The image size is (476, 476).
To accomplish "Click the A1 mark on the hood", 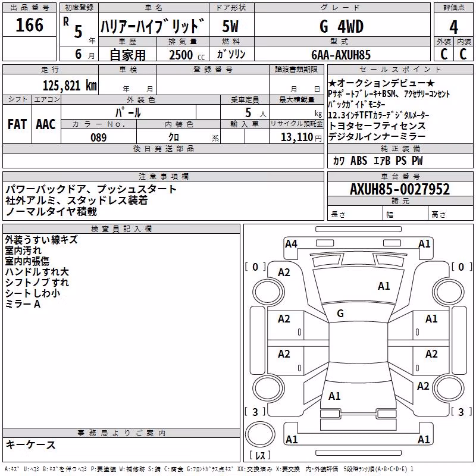I will tap(384, 286).
